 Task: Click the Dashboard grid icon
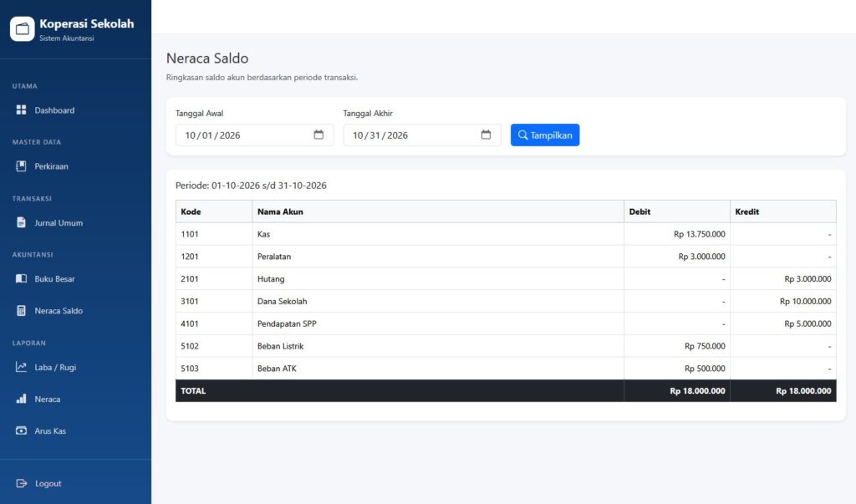tap(21, 109)
